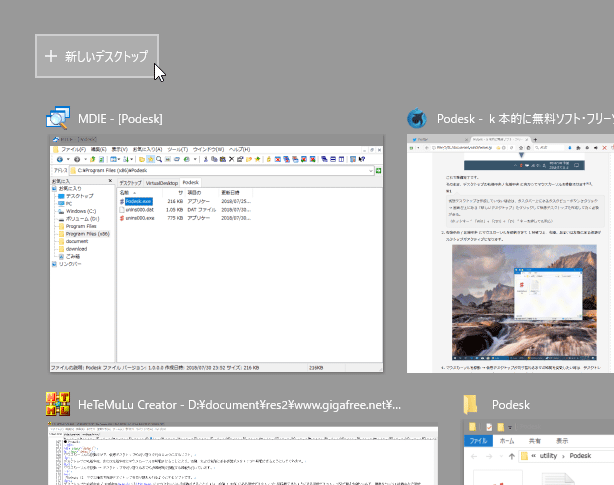Screen dimensions: 614x485
Task: Sort by the 更新日時 column header in MDIE
Action: (x=235, y=193)
